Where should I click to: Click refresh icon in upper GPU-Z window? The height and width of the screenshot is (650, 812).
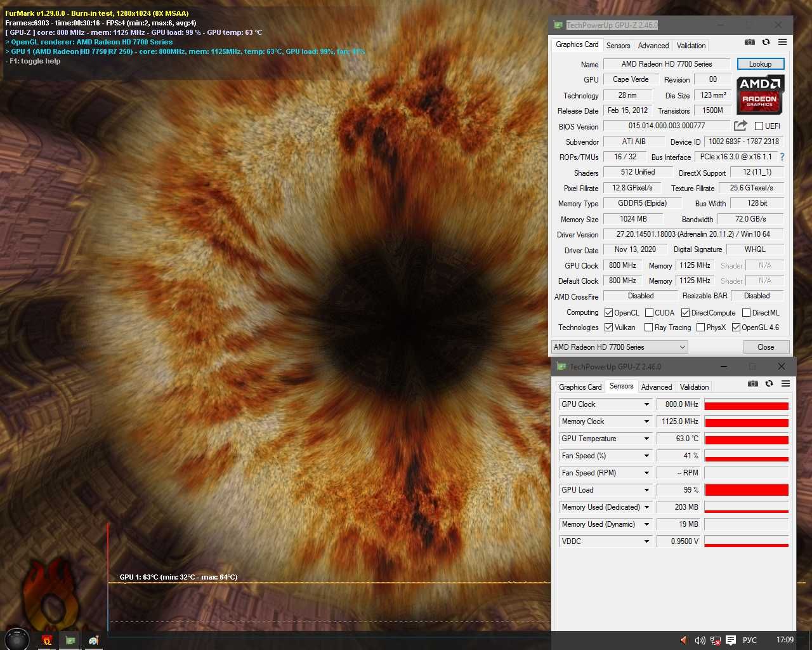coord(766,42)
